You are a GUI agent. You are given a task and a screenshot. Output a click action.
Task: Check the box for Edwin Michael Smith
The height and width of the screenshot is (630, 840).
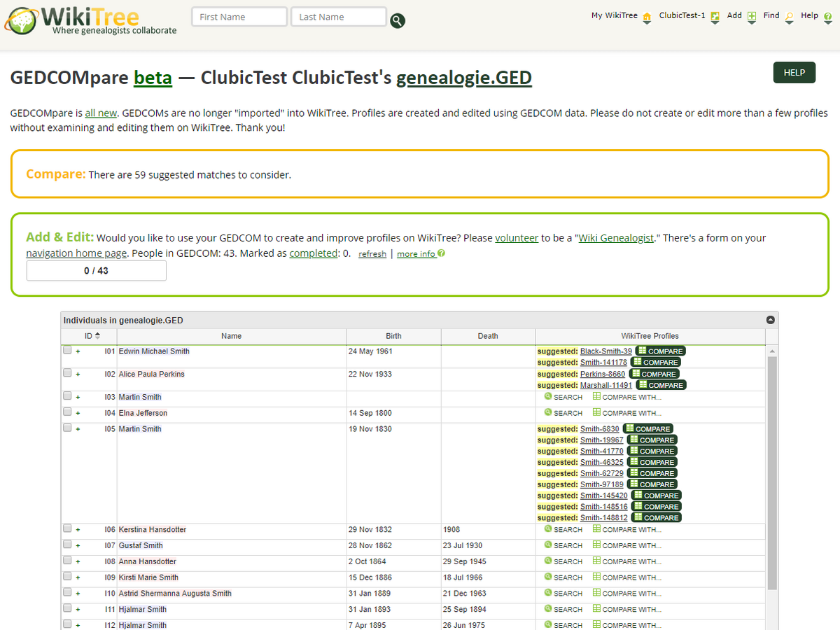[x=67, y=350]
